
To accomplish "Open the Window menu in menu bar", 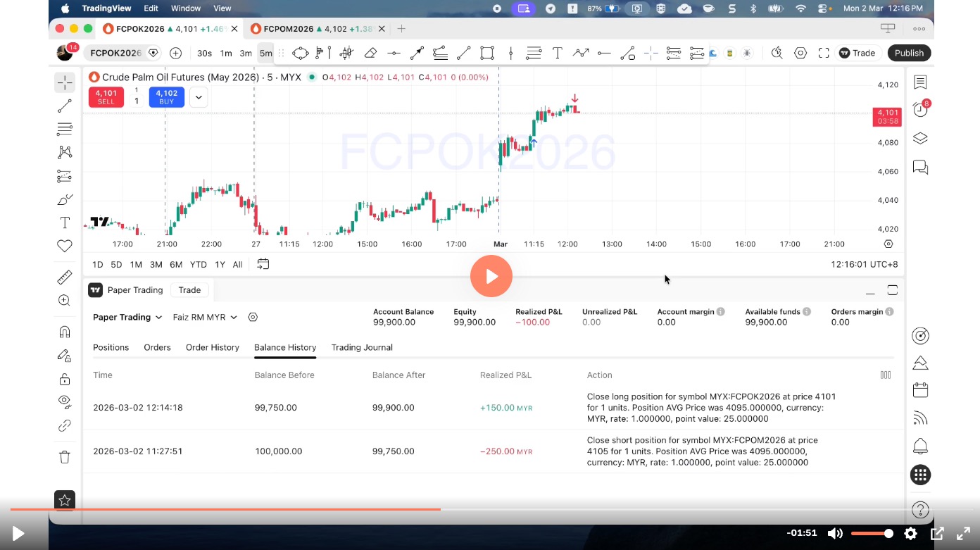I will [186, 8].
